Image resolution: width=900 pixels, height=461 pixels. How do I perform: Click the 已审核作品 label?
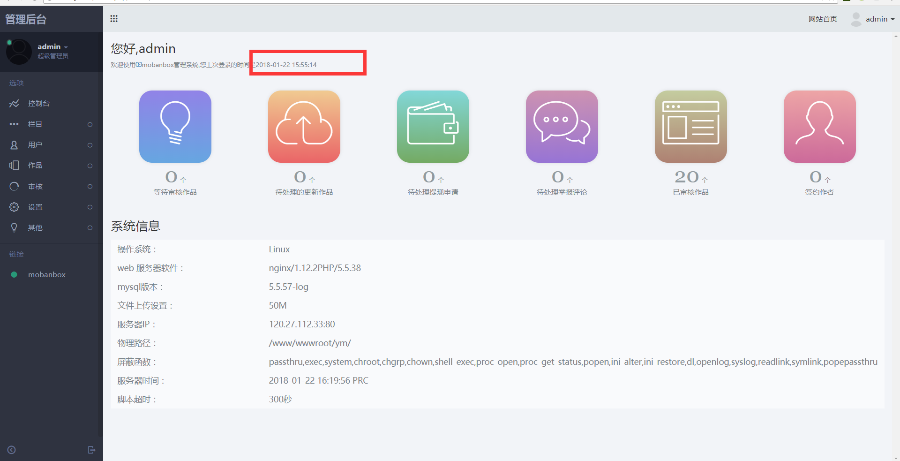691,192
